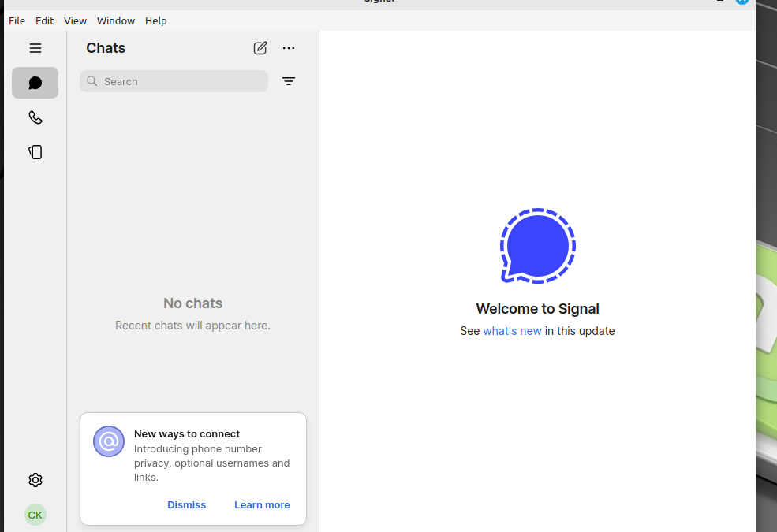The height and width of the screenshot is (532, 777).
Task: Open the File menu
Action: point(17,20)
